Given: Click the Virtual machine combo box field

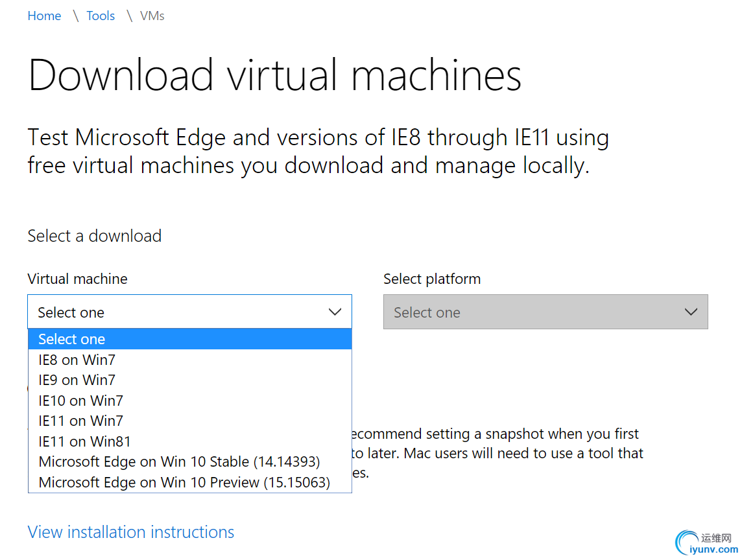Looking at the screenshot, I should pyautogui.click(x=175, y=312).
